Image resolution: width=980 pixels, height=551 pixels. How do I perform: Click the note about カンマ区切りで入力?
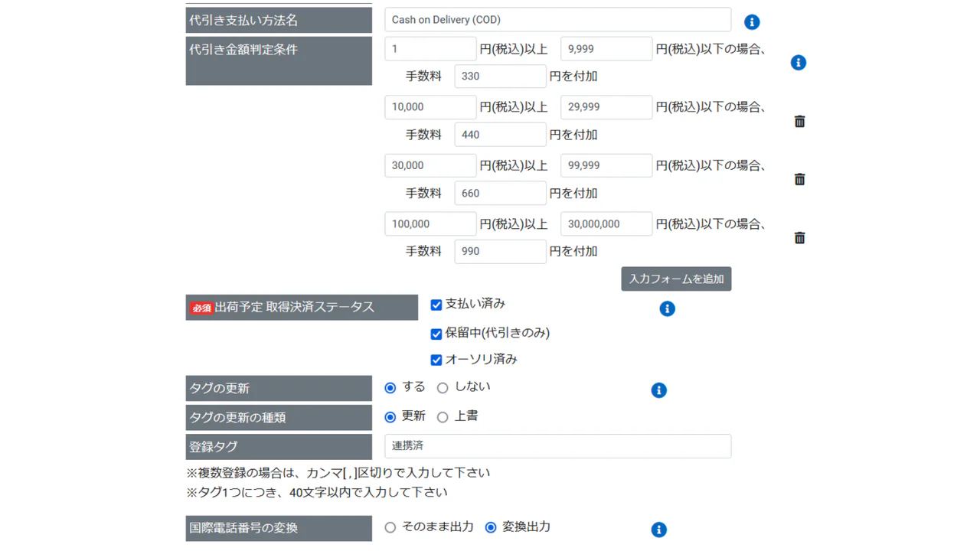338,473
